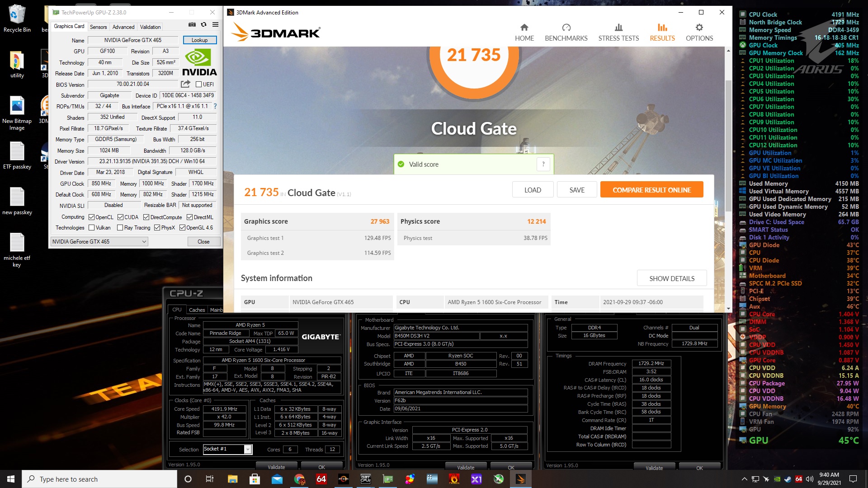Click COMPARE RESULT ONLINE
Screen dimensions: 868x488
tap(651, 190)
